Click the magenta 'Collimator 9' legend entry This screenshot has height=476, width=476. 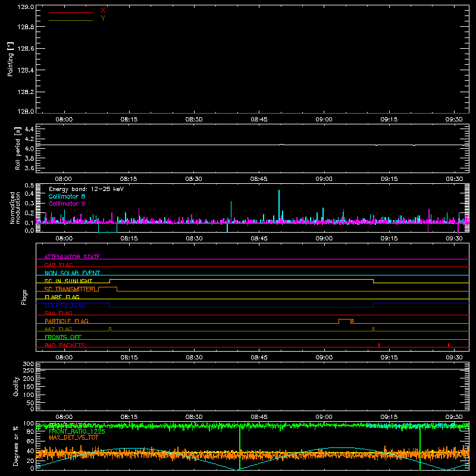[x=67, y=203]
